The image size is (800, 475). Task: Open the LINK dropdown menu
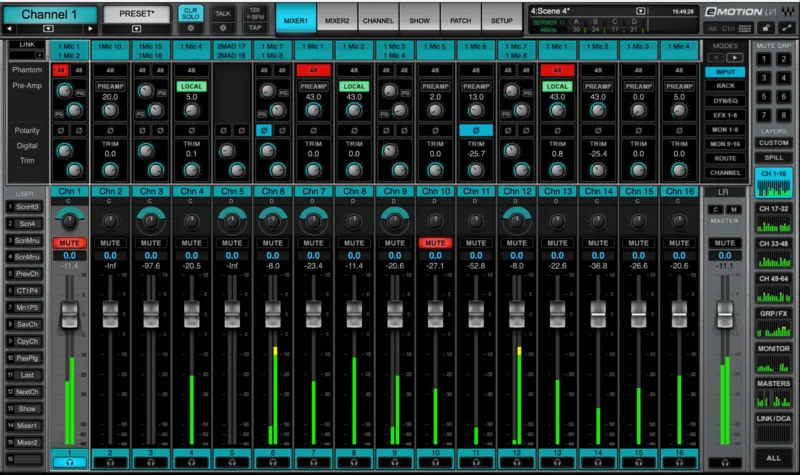click(39, 55)
